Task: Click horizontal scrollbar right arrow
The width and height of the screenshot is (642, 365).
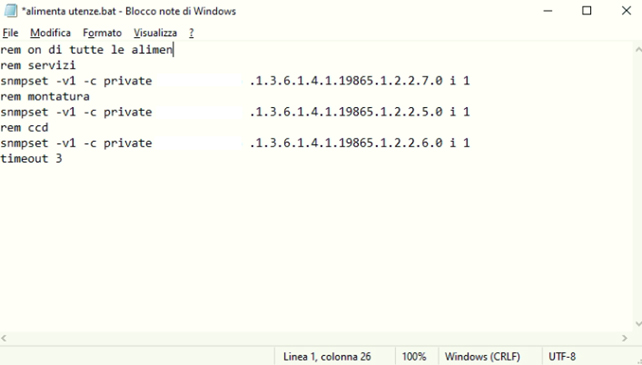Action: click(624, 338)
